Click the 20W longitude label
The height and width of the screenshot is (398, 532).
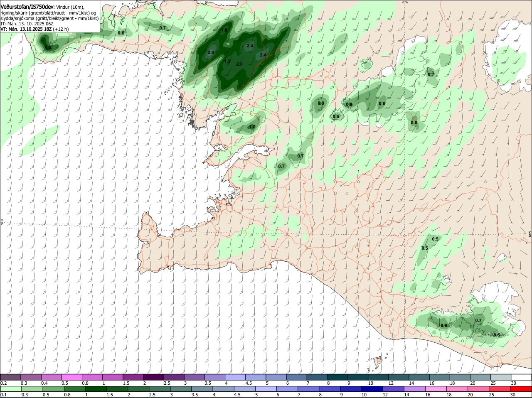(405, 2)
